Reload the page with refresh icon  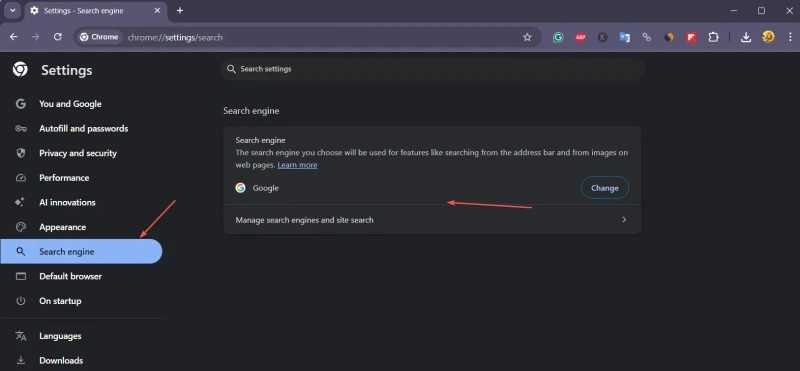point(58,37)
